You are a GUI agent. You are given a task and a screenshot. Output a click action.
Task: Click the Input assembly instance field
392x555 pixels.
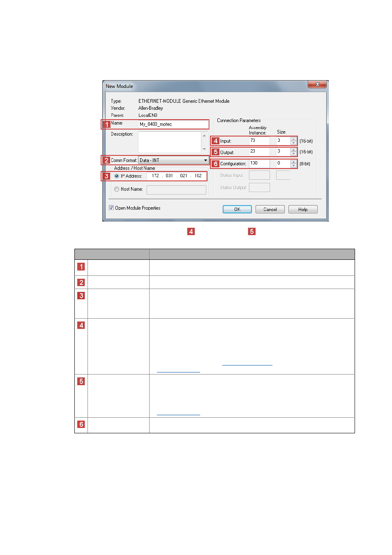259,141
